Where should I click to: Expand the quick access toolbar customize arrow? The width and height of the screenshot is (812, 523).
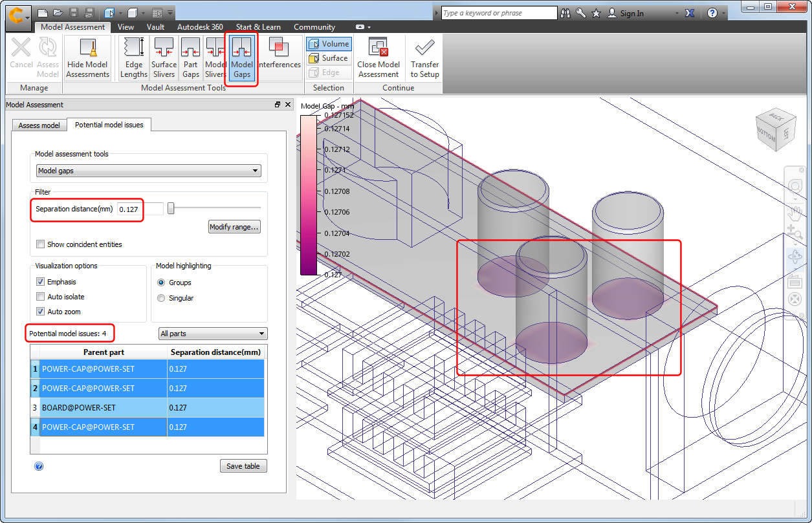pos(170,13)
